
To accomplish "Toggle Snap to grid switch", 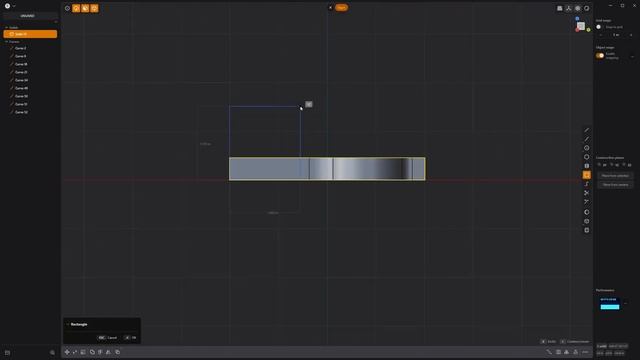I will (x=599, y=27).
